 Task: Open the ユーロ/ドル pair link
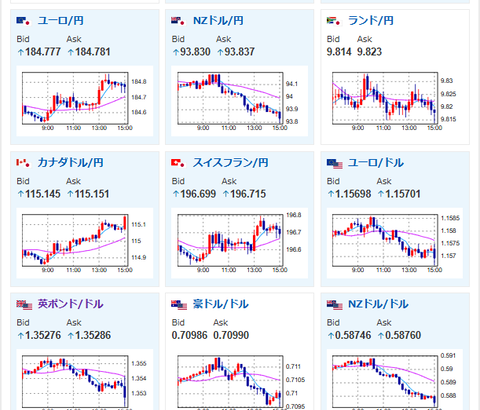376,162
